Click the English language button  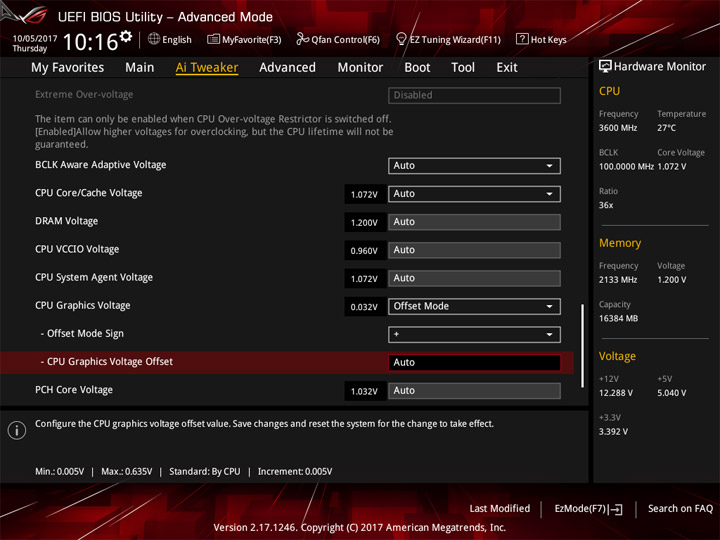pos(170,39)
